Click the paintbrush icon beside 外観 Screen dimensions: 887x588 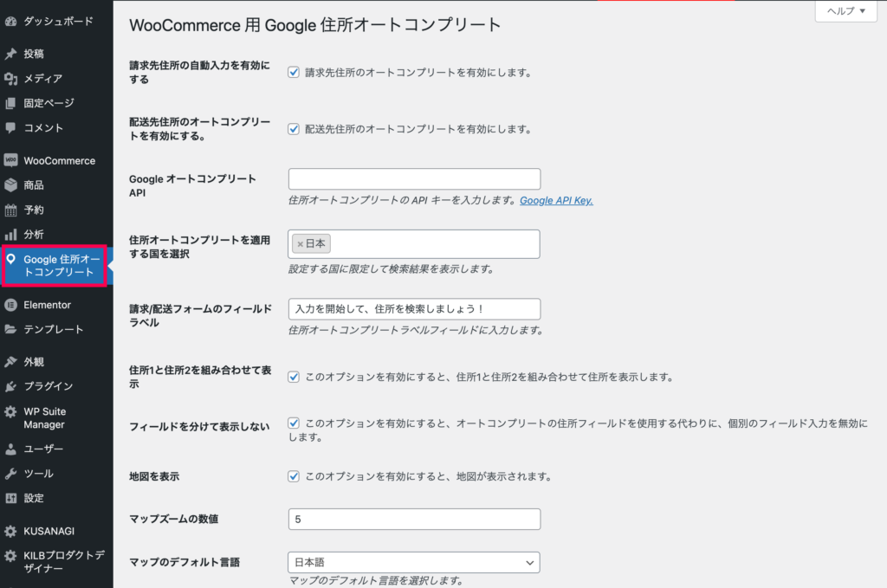click(10, 362)
